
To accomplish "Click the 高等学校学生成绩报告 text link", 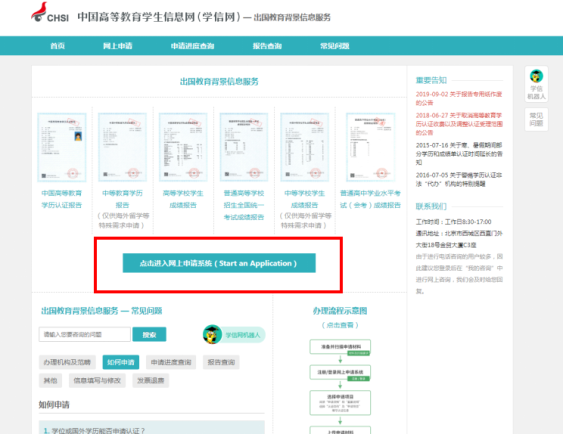I will (183, 199).
